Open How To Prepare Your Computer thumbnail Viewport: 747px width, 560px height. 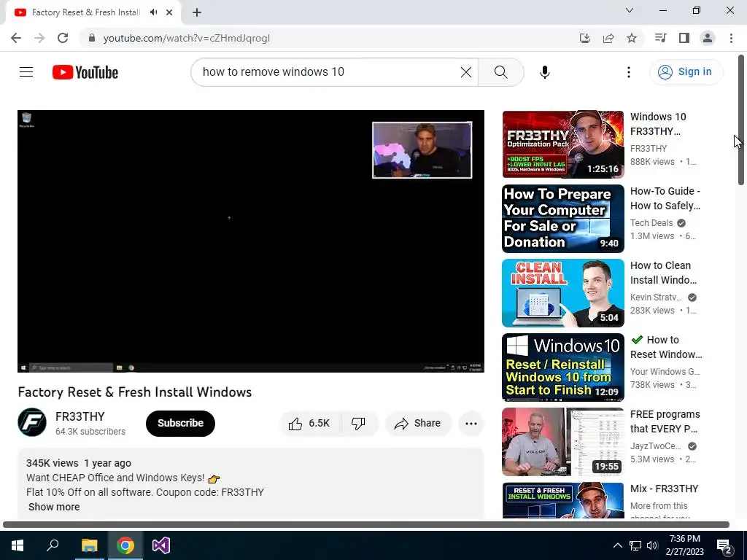562,219
